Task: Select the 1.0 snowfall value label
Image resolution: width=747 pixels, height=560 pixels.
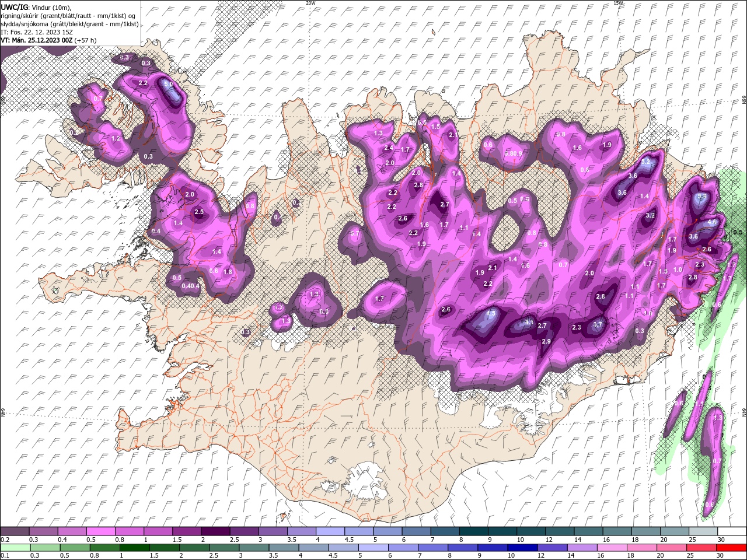Action: pos(678,270)
